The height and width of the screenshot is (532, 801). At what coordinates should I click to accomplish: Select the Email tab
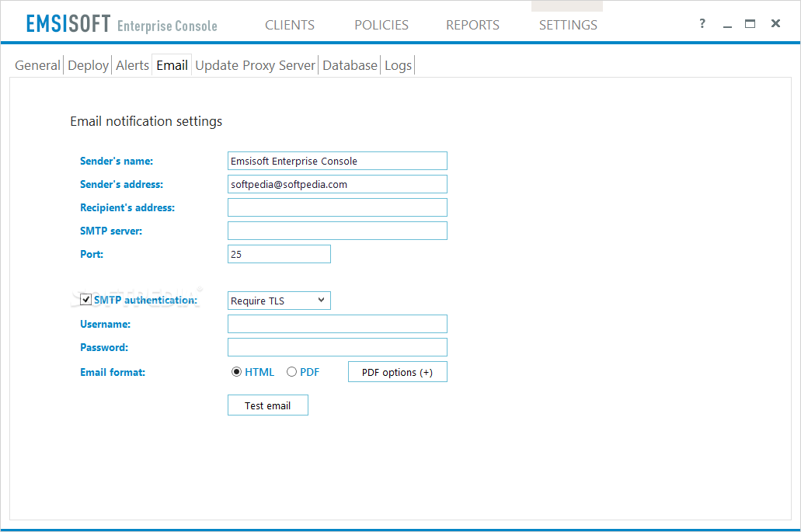[172, 65]
